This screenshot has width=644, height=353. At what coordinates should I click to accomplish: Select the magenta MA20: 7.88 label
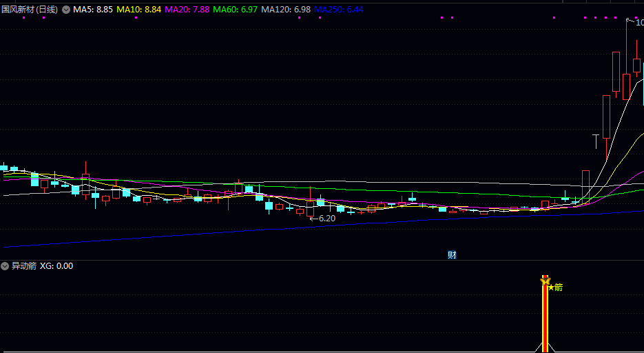[x=187, y=10]
